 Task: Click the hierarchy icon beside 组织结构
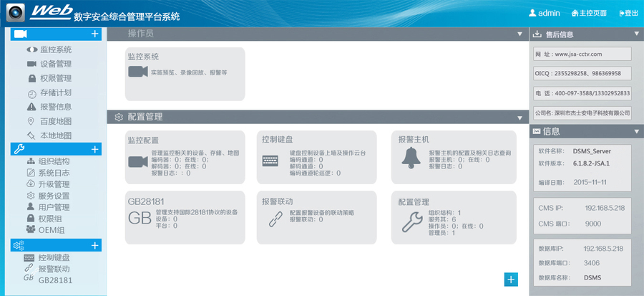(31, 161)
